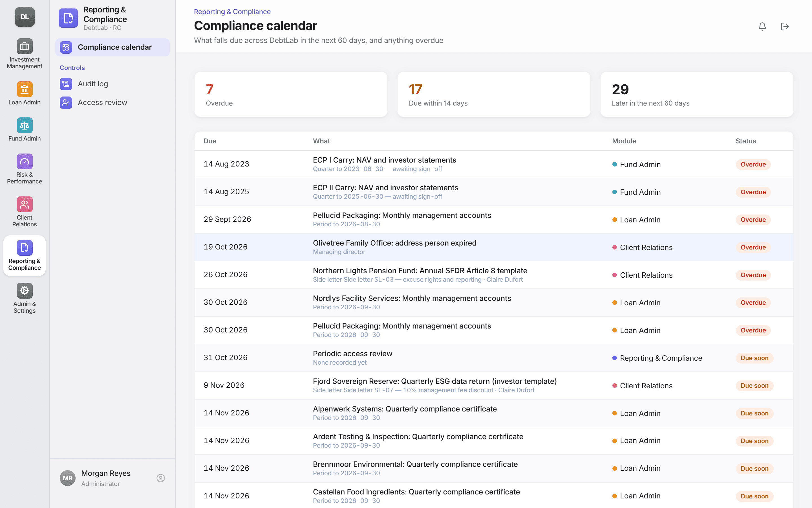Open Audit log from Controls
Screen dimensions: 812x508
[112, 84]
